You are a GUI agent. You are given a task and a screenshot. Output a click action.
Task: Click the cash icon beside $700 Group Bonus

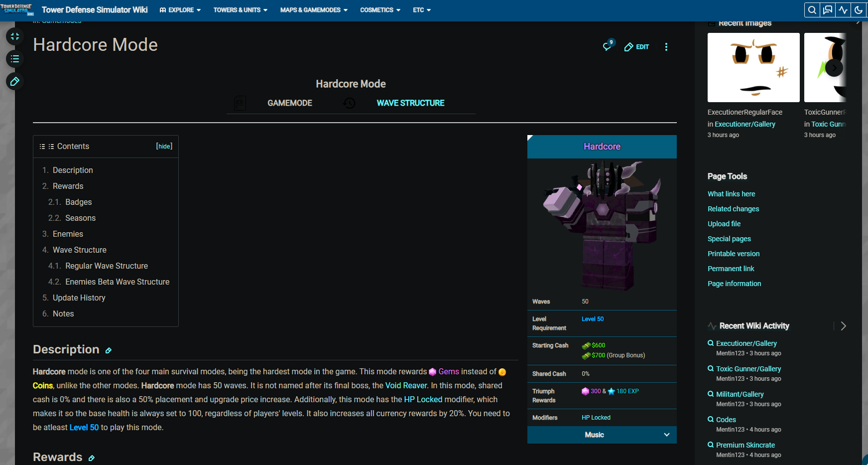tap(586, 355)
